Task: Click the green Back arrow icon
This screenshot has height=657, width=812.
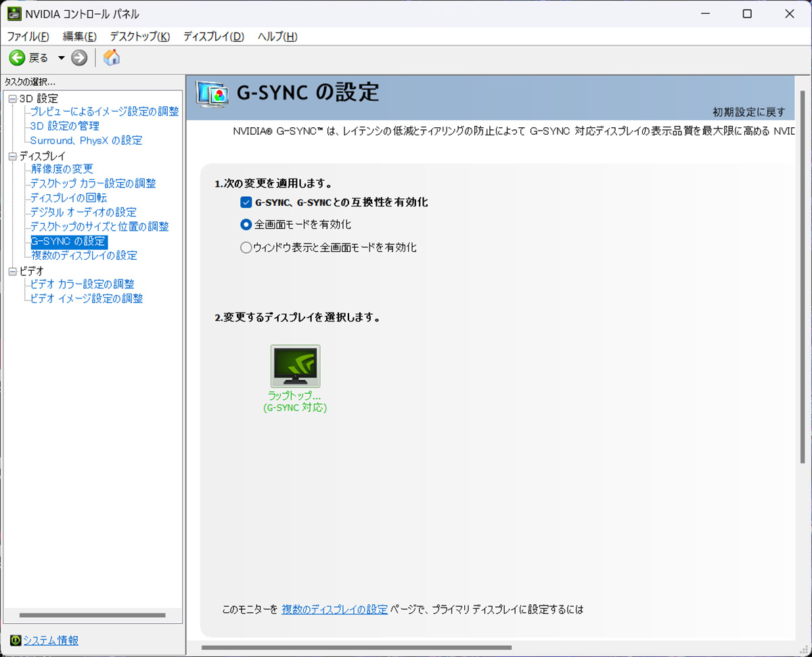Action: click(x=17, y=58)
